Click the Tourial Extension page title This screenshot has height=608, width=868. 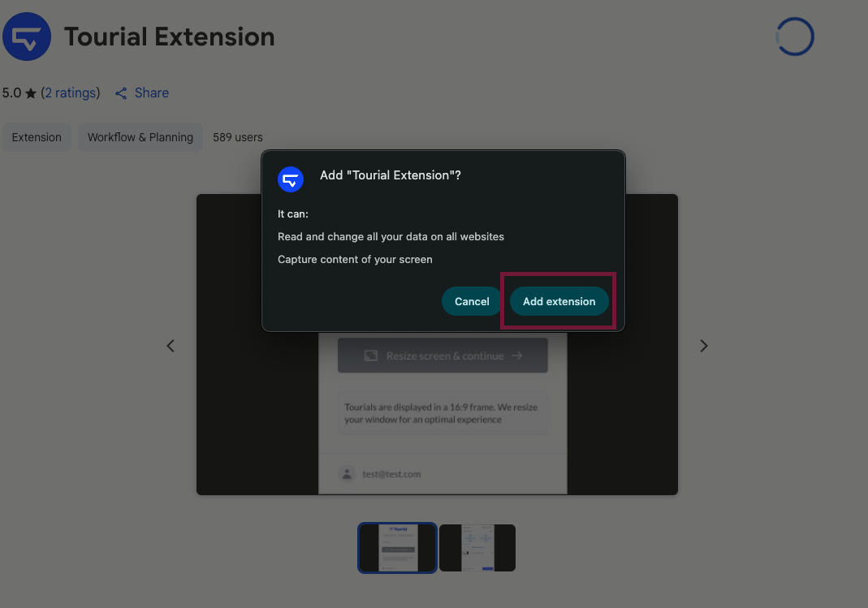pos(170,37)
